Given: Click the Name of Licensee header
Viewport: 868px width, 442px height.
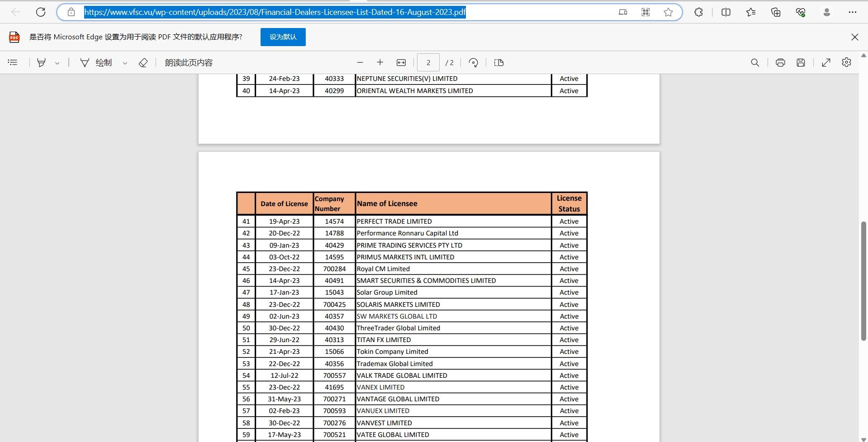Looking at the screenshot, I should (453, 203).
